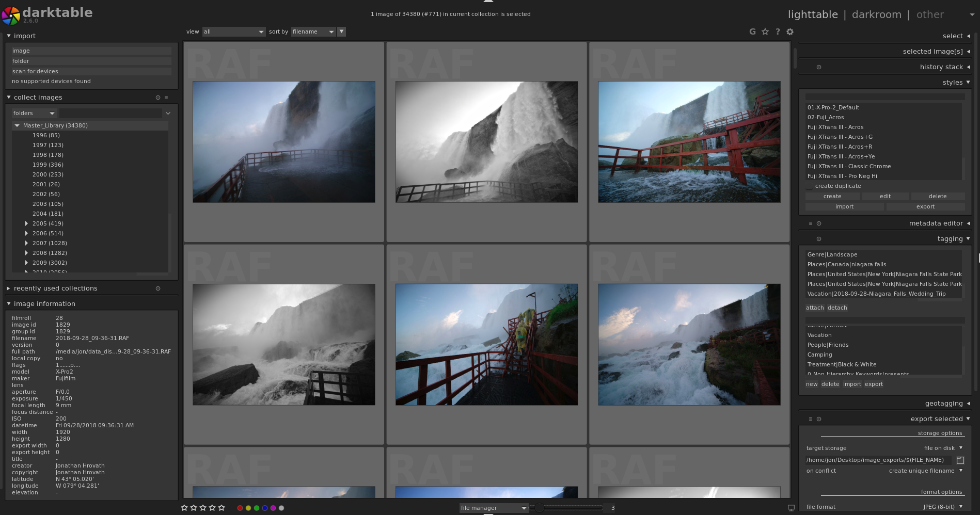The image size is (980, 515).
Task: Open the file format JPEG (8-bit) dropdown
Action: (x=943, y=507)
